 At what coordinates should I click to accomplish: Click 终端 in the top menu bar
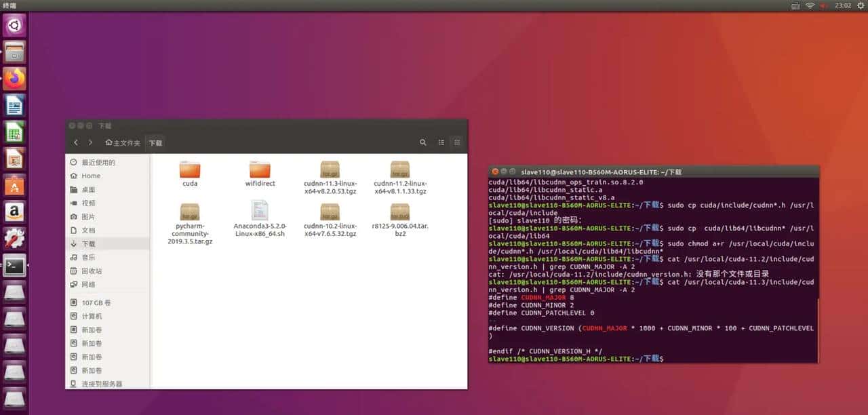click(x=9, y=5)
